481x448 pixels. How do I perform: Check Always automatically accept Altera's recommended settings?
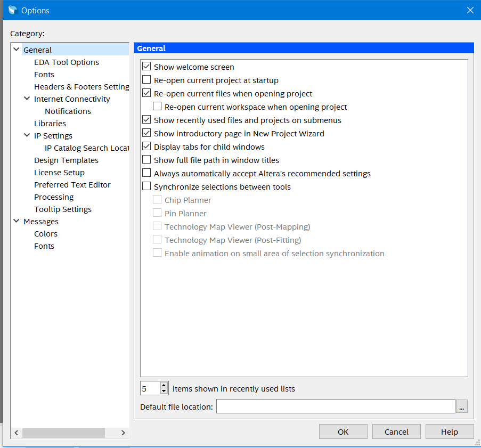146,173
